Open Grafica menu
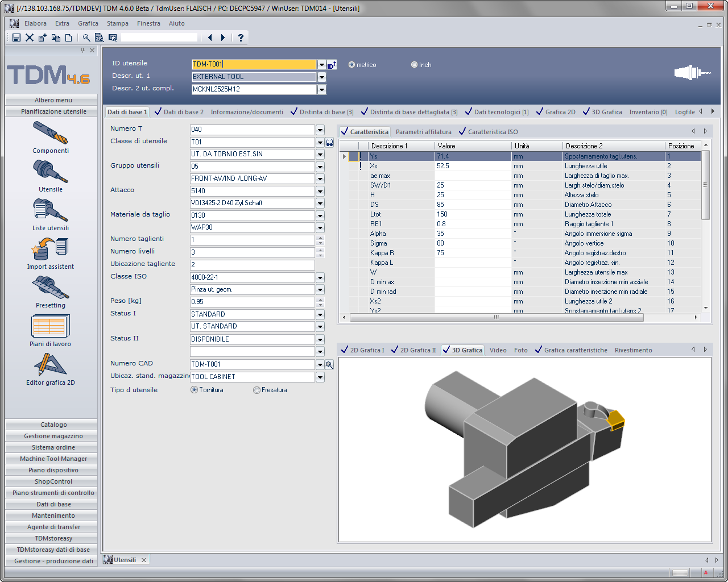The height and width of the screenshot is (582, 728). pyautogui.click(x=88, y=23)
